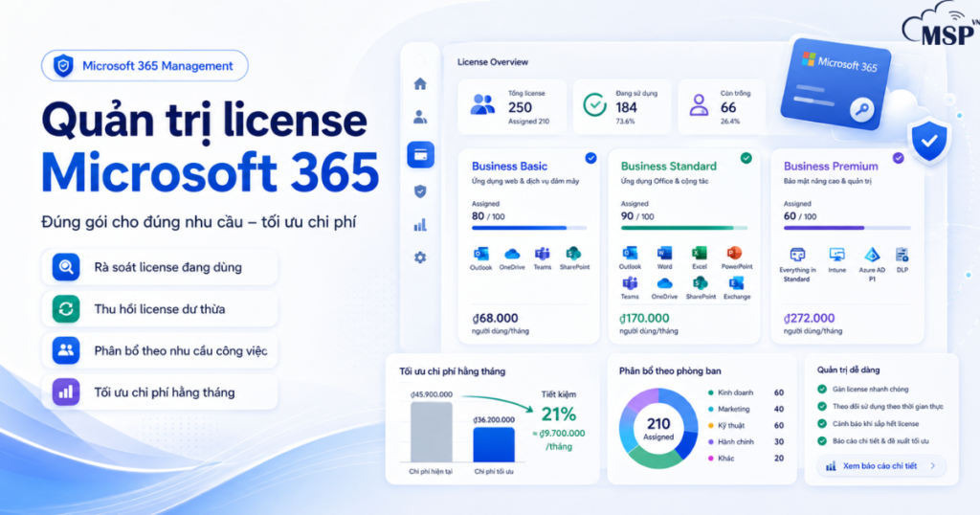Click Outlook icon in Business Standard card

click(630, 253)
